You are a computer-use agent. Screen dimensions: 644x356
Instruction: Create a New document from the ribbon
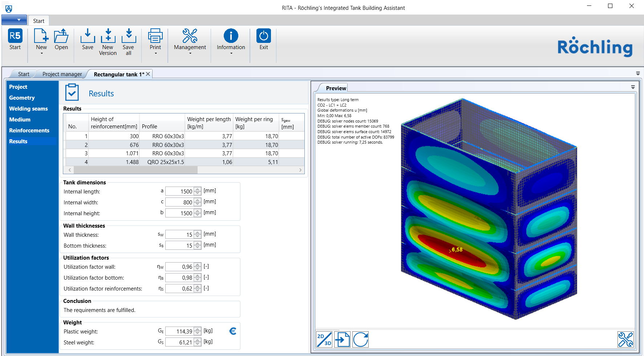click(41, 36)
